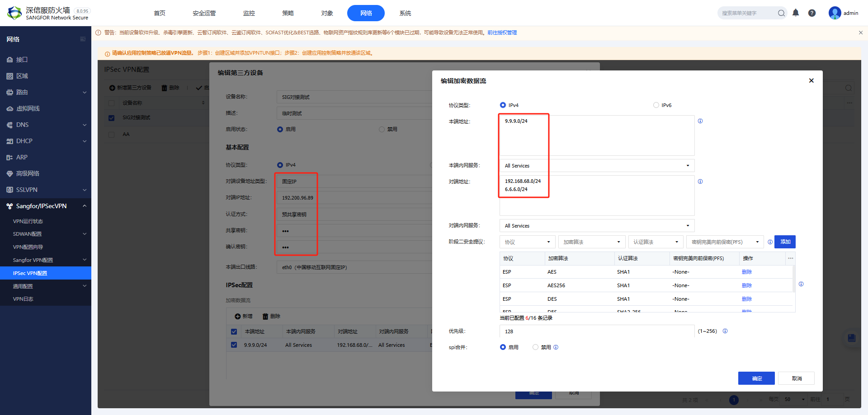Select the IPv6 protocol type radio
The height and width of the screenshot is (415, 868).
[x=656, y=105]
